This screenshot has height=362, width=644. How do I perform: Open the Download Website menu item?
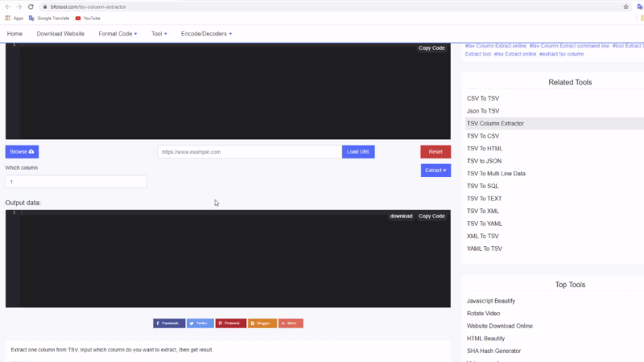pyautogui.click(x=60, y=34)
